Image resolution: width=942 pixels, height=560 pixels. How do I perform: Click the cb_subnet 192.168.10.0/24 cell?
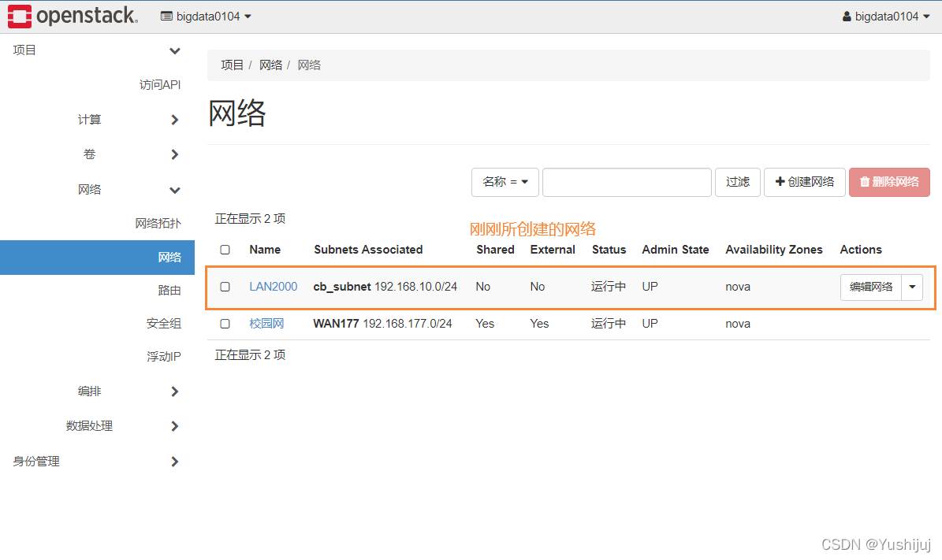[x=385, y=287]
